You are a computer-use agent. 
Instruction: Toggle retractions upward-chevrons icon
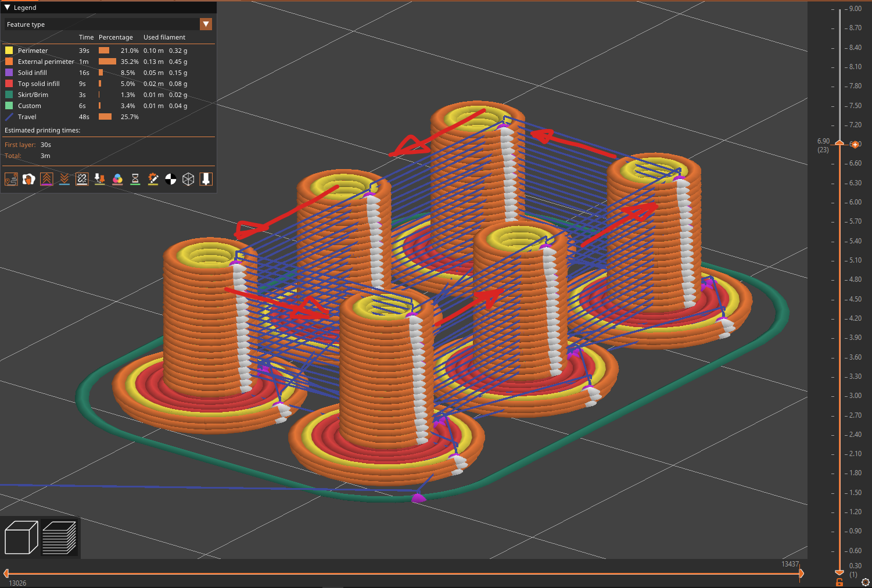(46, 179)
